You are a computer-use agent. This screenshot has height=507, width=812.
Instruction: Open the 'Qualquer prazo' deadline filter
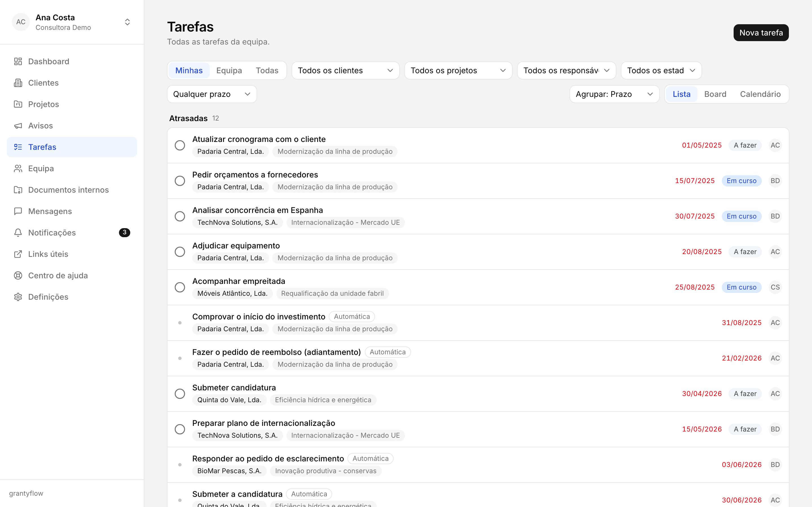pyautogui.click(x=212, y=94)
